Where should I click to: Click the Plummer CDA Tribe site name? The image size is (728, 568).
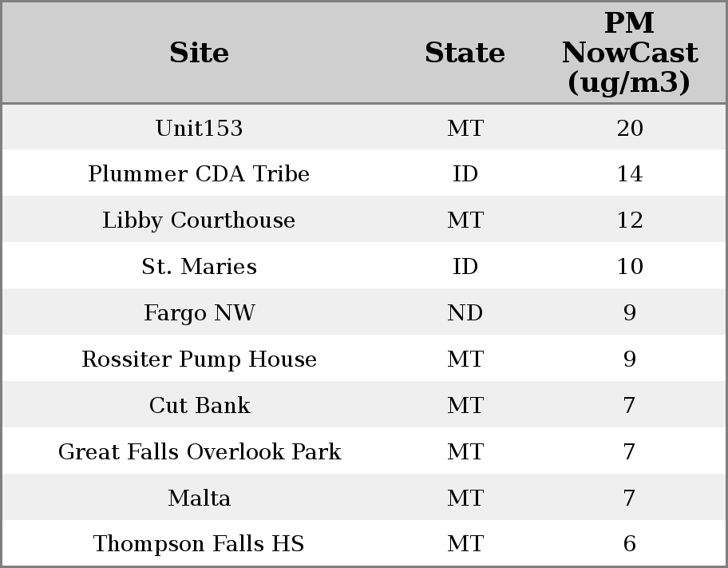(199, 174)
